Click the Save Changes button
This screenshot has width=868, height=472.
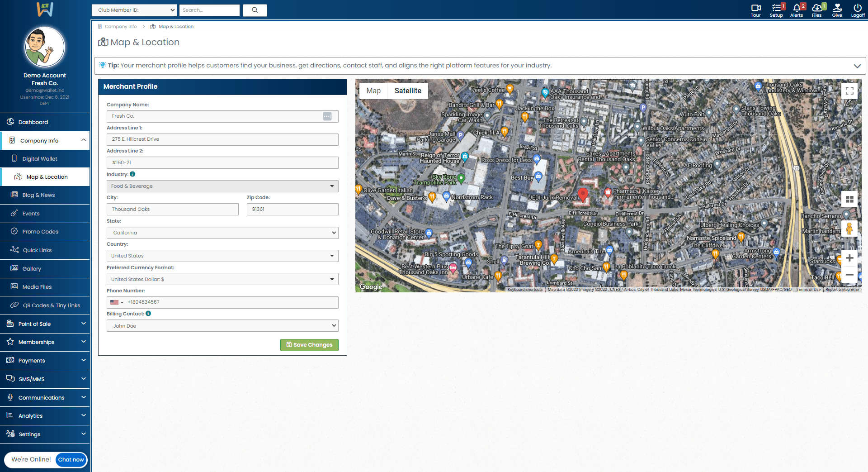click(x=309, y=345)
